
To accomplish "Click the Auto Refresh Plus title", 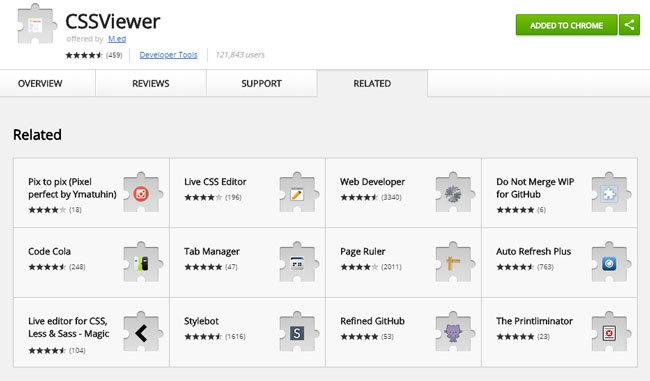I will pos(534,251).
